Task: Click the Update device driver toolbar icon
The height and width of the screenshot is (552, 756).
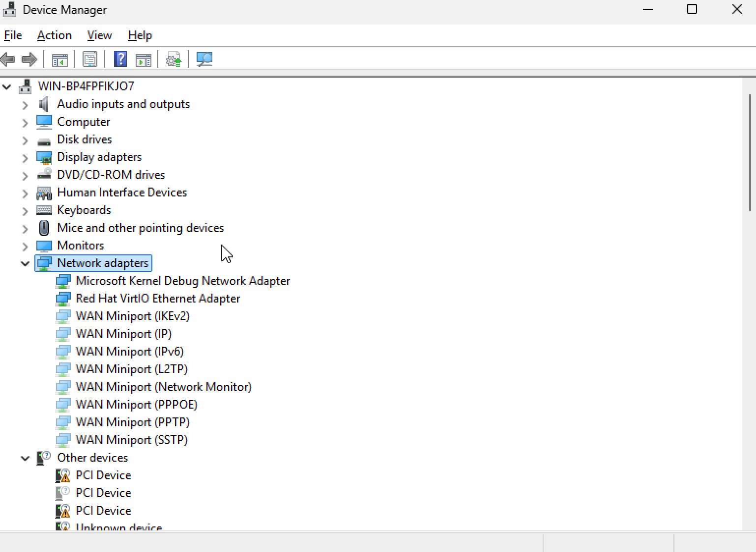Action: (x=174, y=59)
